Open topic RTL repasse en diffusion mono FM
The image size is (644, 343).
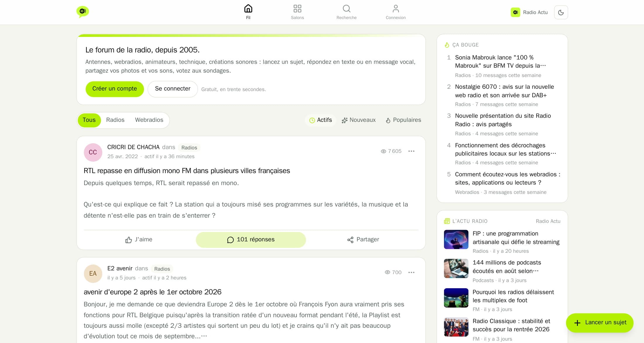[x=187, y=171]
